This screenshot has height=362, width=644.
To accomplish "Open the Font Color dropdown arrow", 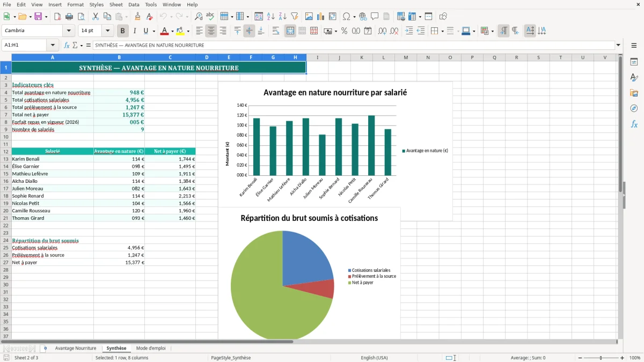I will [172, 31].
